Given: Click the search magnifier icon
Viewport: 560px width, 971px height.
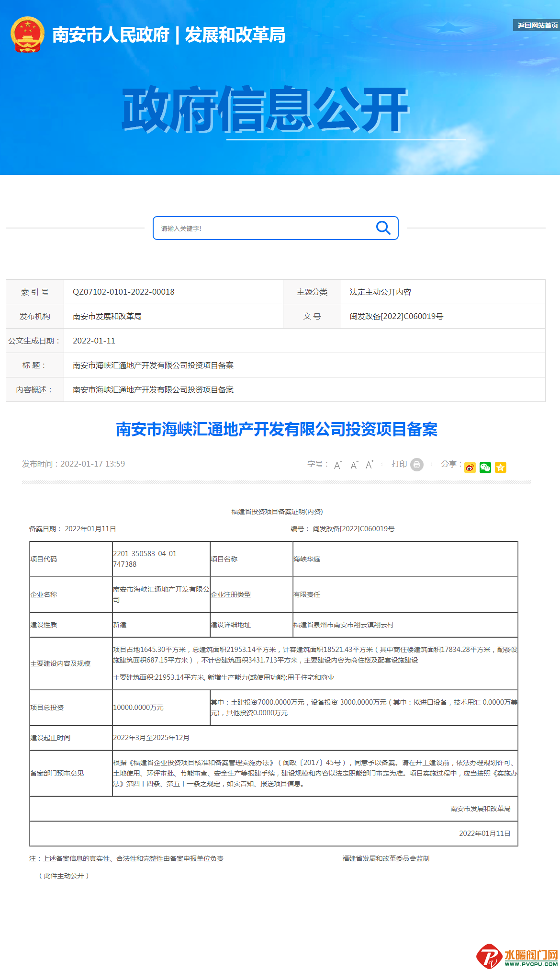Looking at the screenshot, I should (383, 228).
